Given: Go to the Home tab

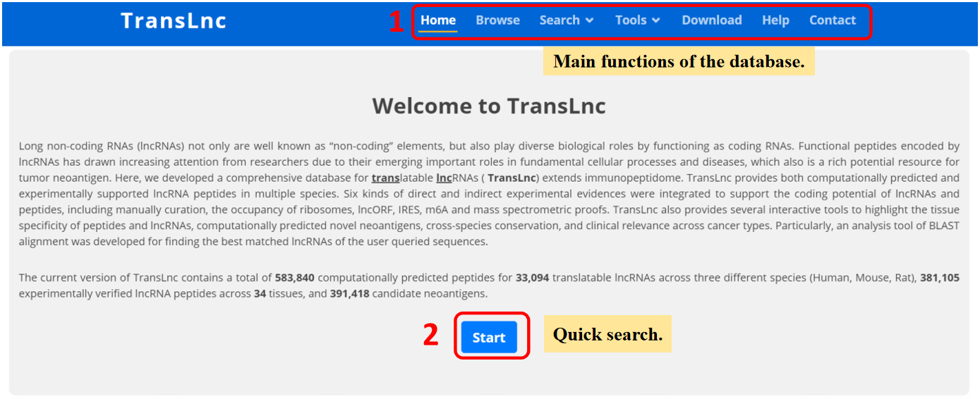Looking at the screenshot, I should [438, 20].
